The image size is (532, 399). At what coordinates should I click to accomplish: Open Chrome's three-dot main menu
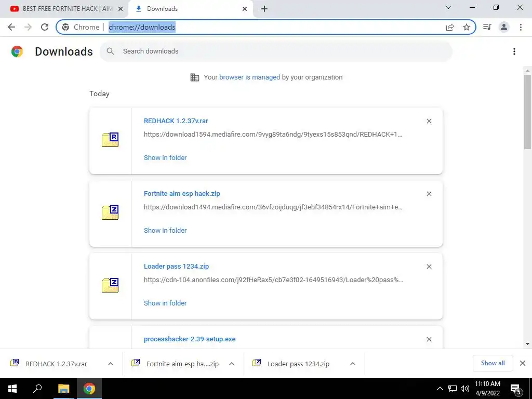[x=521, y=27]
